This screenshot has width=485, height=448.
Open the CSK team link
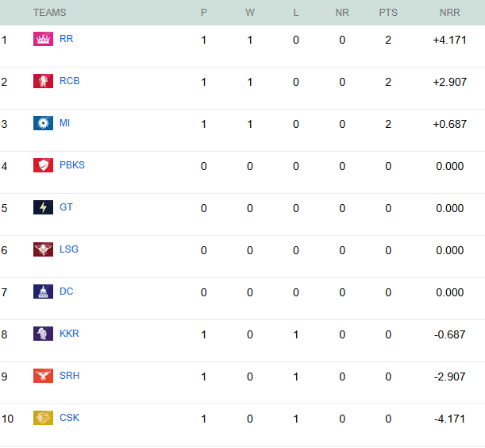point(69,418)
